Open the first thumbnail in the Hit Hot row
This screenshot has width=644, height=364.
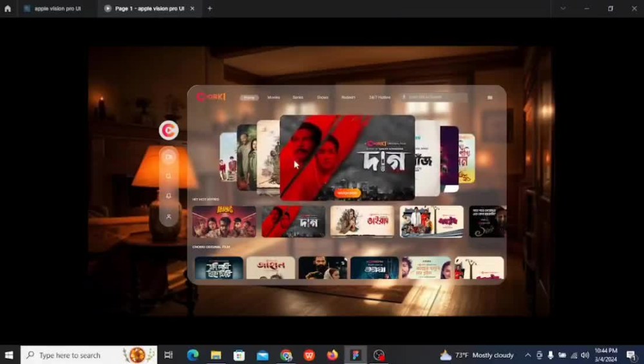(x=224, y=222)
